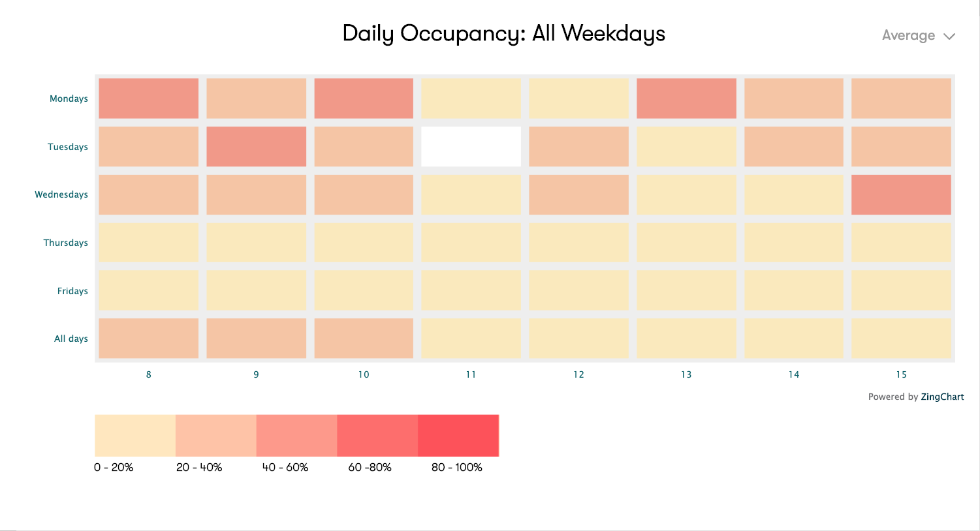This screenshot has width=980, height=531.
Task: Click the All days row label
Action: tap(71, 339)
